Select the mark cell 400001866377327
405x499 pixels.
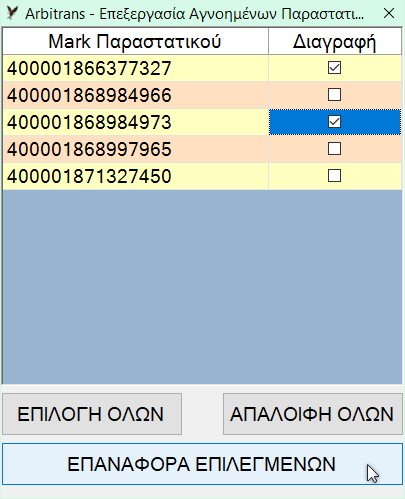135,68
